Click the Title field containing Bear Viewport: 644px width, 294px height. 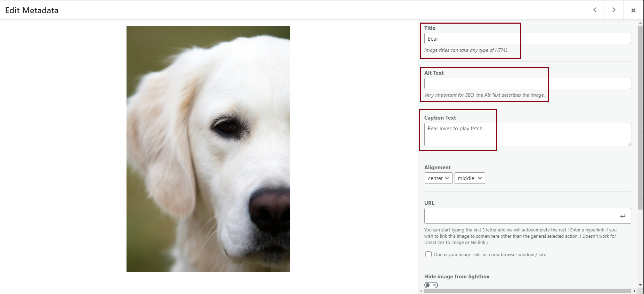[527, 39]
